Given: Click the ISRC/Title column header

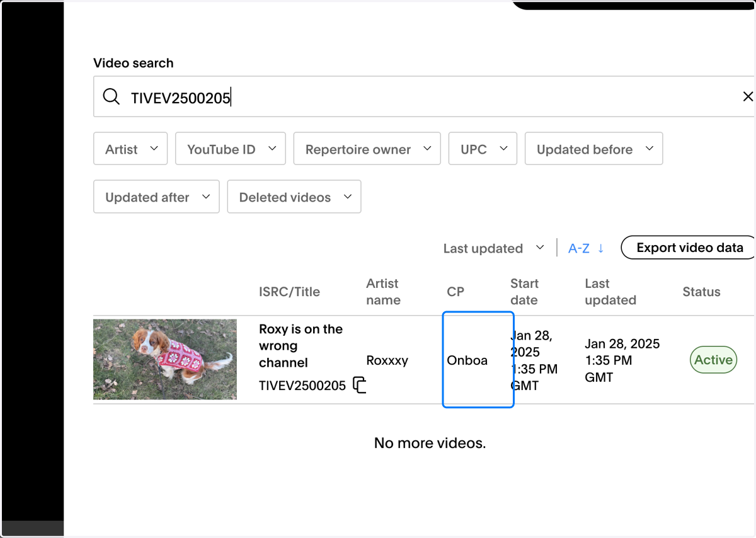Looking at the screenshot, I should coord(289,292).
